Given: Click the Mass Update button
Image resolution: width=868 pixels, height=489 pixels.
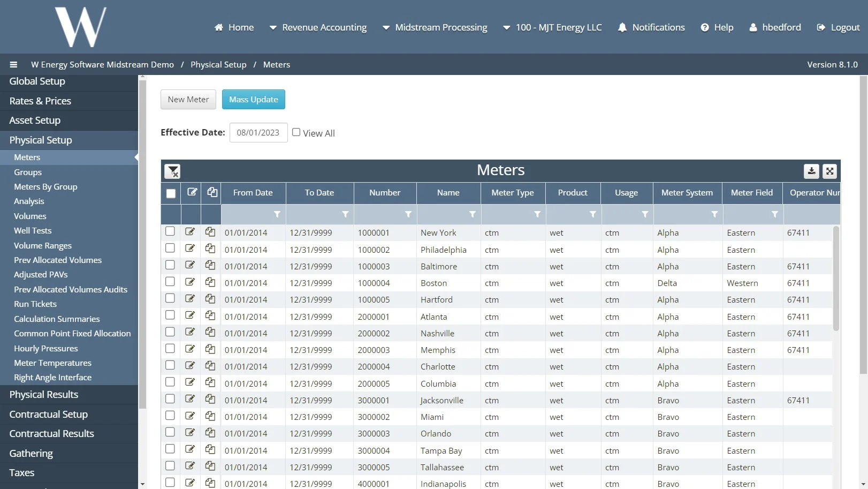Looking at the screenshot, I should (x=253, y=99).
